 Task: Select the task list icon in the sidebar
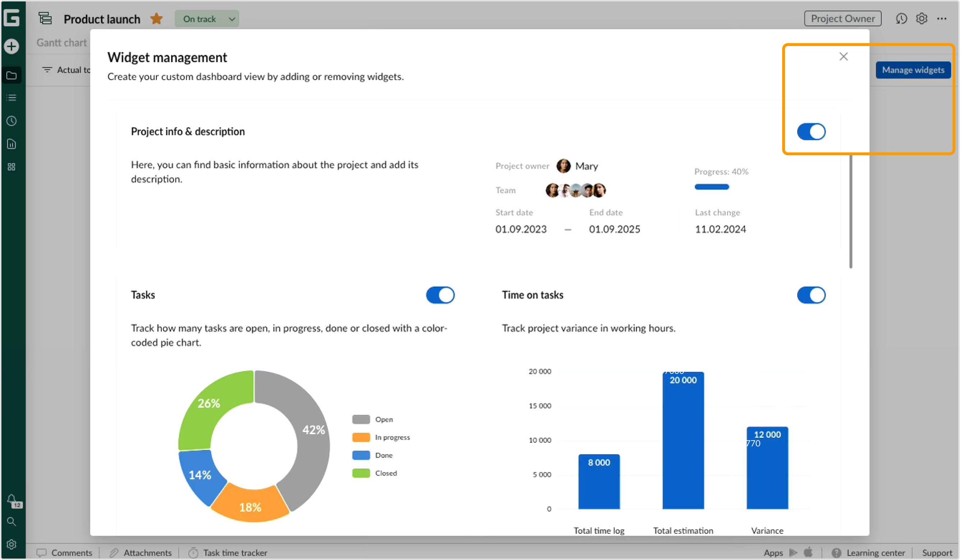(x=12, y=98)
